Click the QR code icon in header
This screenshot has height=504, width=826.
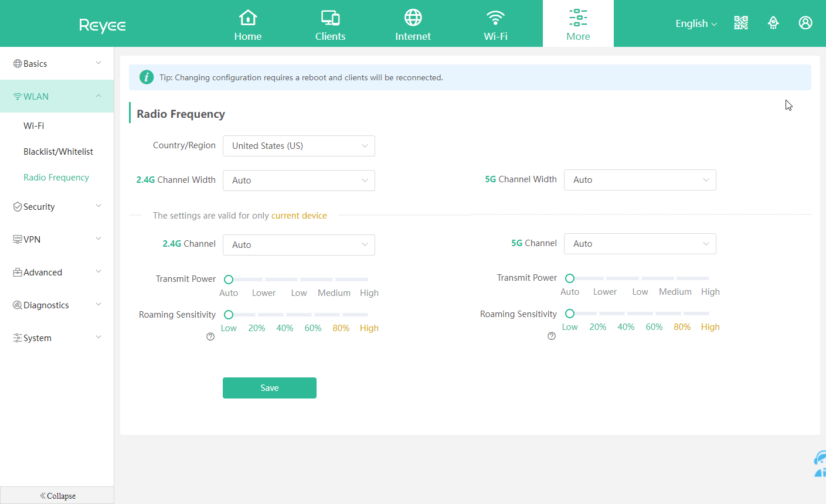pos(741,23)
